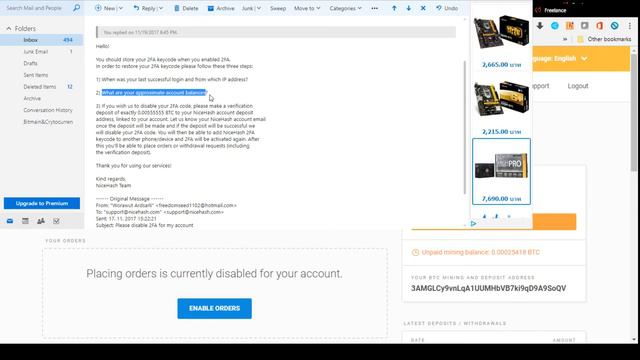Switch to Tasks module icon

pos(56,221)
